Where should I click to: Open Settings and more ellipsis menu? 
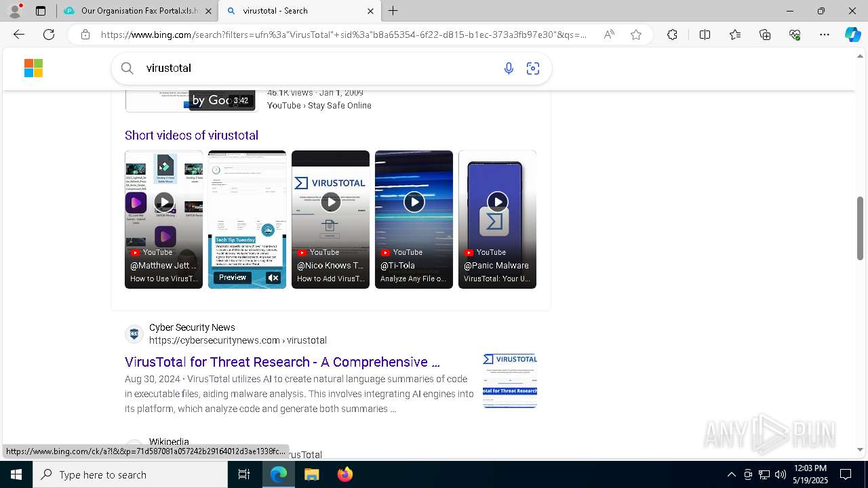point(825,35)
